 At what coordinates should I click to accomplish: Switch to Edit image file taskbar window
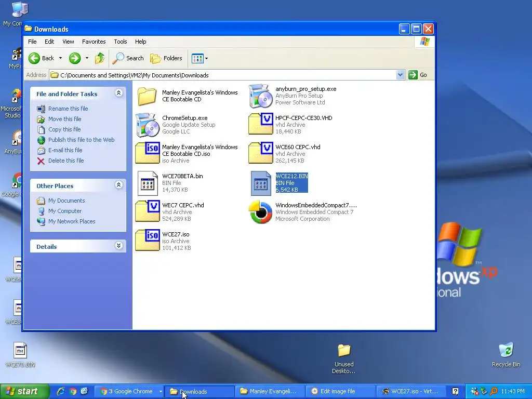[x=340, y=392]
